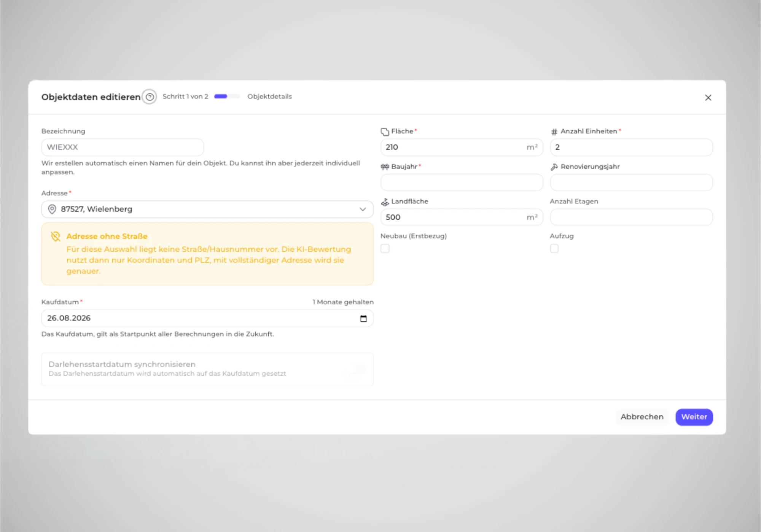Click the Abbrechen button
The height and width of the screenshot is (532, 761).
click(642, 417)
